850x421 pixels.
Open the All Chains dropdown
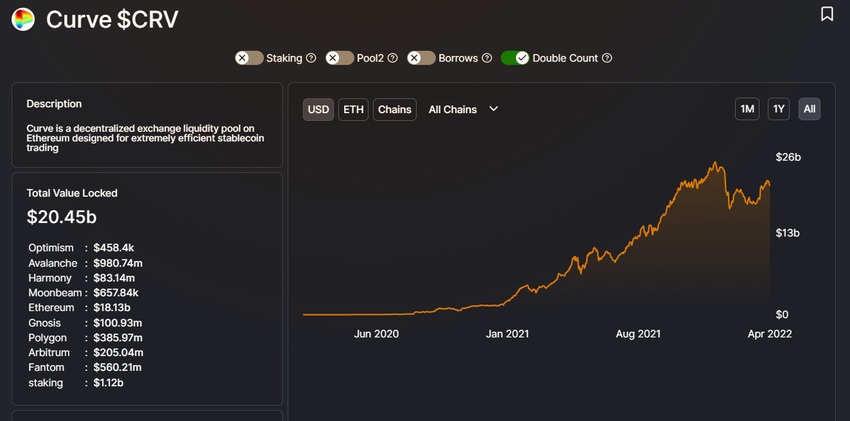click(463, 109)
